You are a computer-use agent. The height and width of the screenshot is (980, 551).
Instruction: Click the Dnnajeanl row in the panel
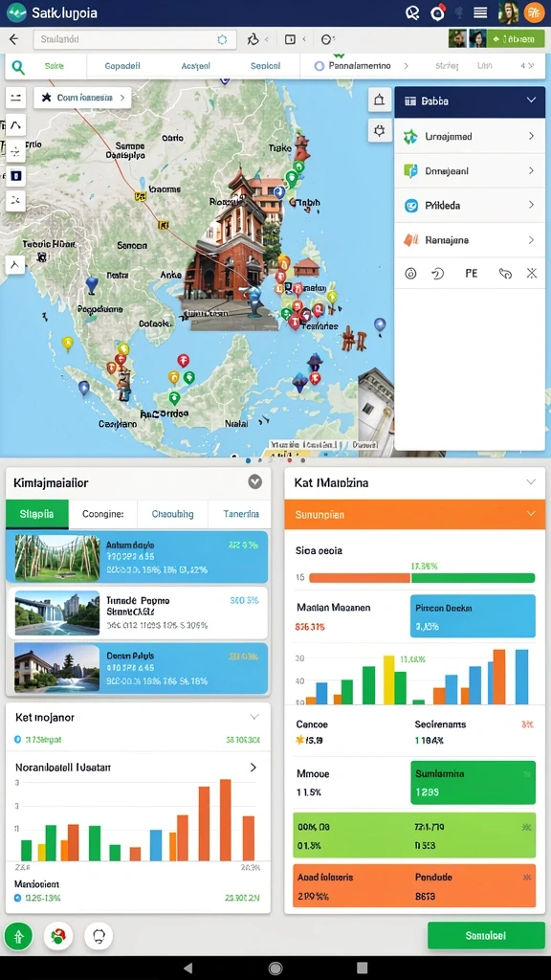(470, 170)
